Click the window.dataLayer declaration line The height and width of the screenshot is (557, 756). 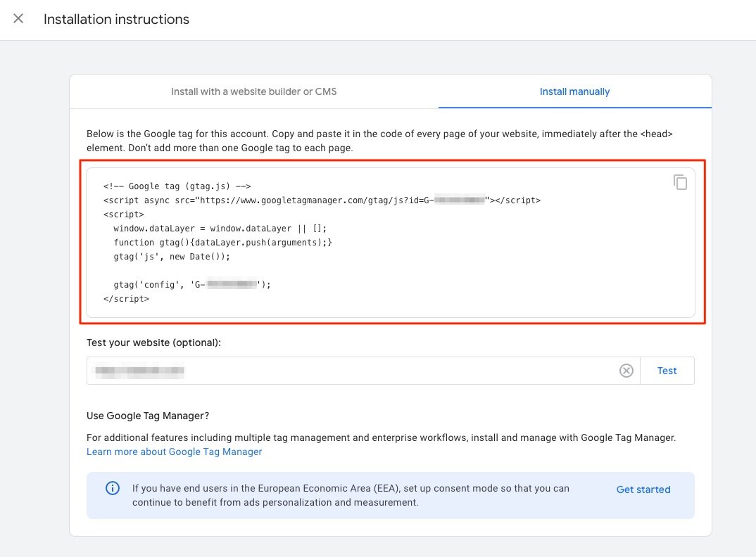(x=220, y=228)
